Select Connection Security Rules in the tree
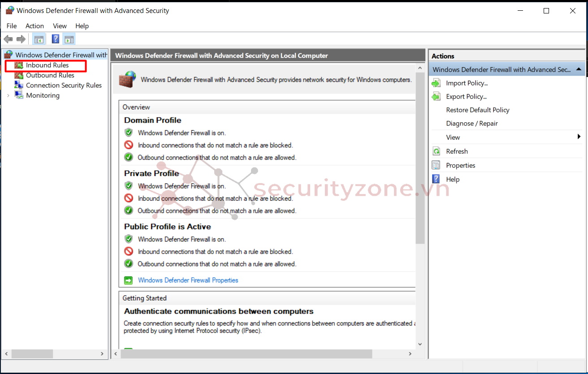This screenshot has width=588, height=374. (64, 85)
